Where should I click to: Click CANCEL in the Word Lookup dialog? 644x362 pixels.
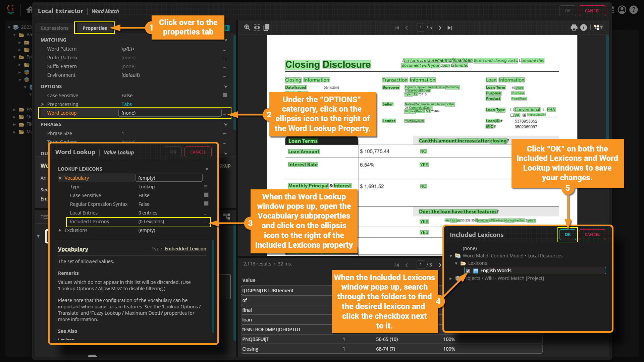click(x=198, y=152)
